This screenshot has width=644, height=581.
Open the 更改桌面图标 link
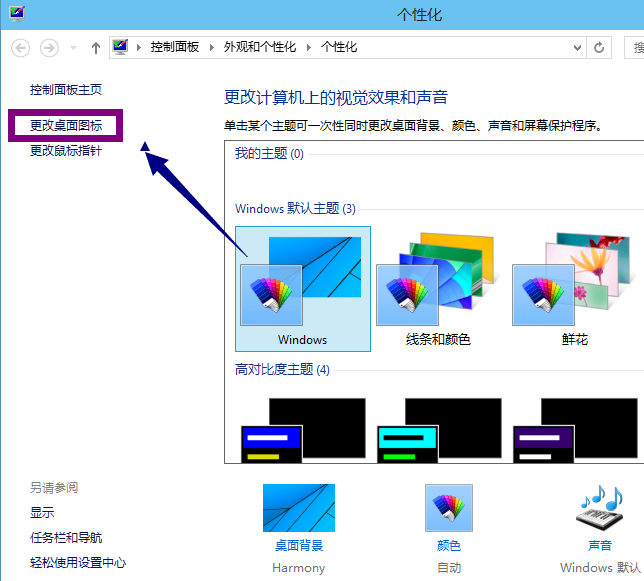(66, 126)
